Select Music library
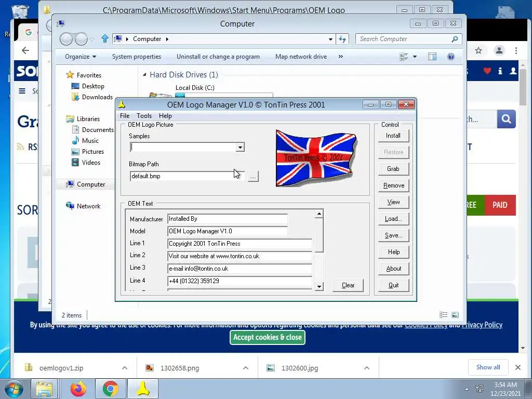Image resolution: width=532 pixels, height=399 pixels. click(x=90, y=140)
